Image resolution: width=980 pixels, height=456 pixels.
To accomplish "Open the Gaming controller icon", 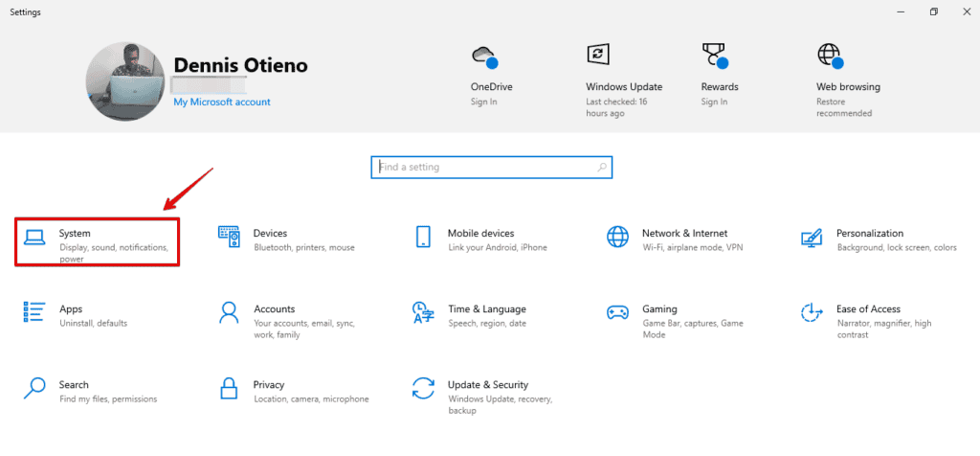I will (x=617, y=312).
